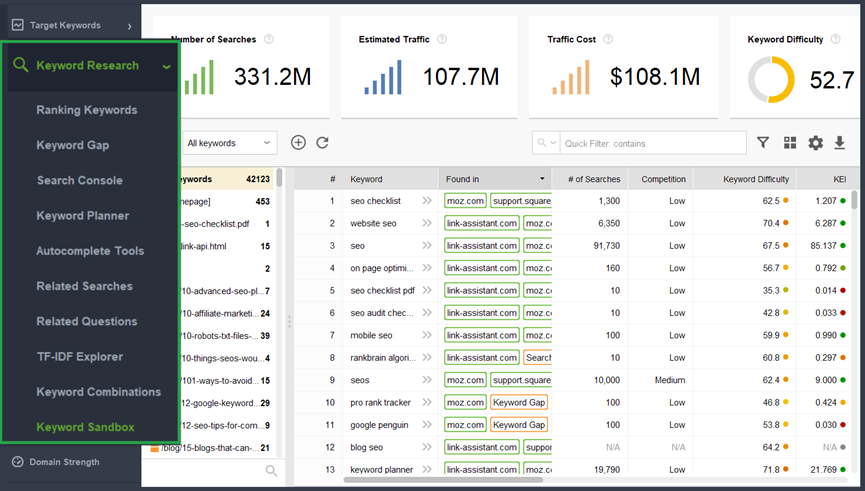Sort by Keyword Difficulty column header
Image resolution: width=865 pixels, height=491 pixels.
coord(756,179)
